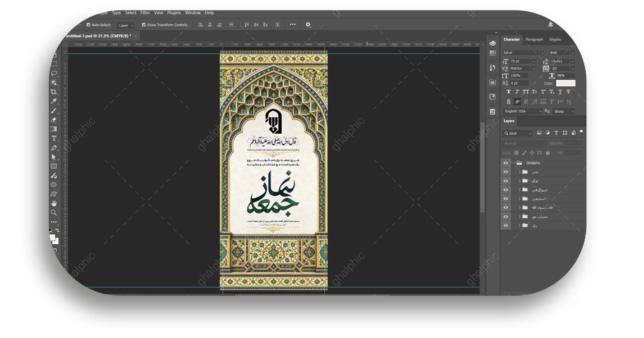Viewport: 644px width, 338px height.
Task: Open Auto-Select Layer dropdown in options bar
Action: [126, 25]
